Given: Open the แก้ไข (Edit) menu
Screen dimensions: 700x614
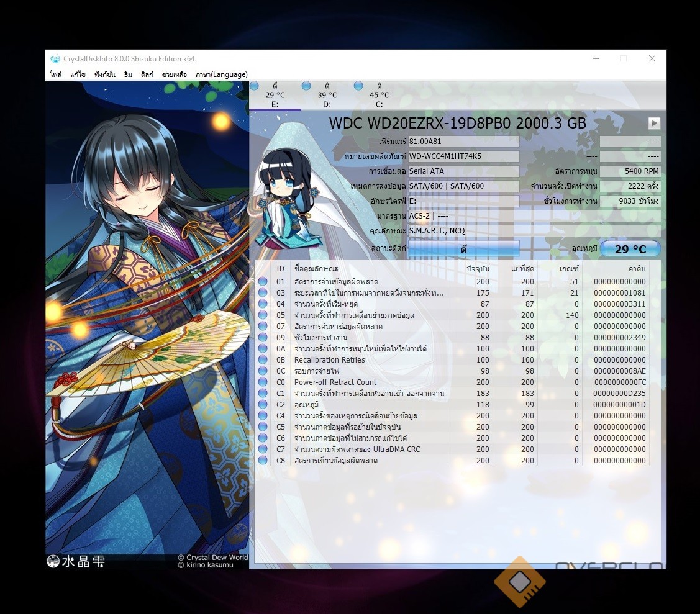Looking at the screenshot, I should [x=78, y=74].
